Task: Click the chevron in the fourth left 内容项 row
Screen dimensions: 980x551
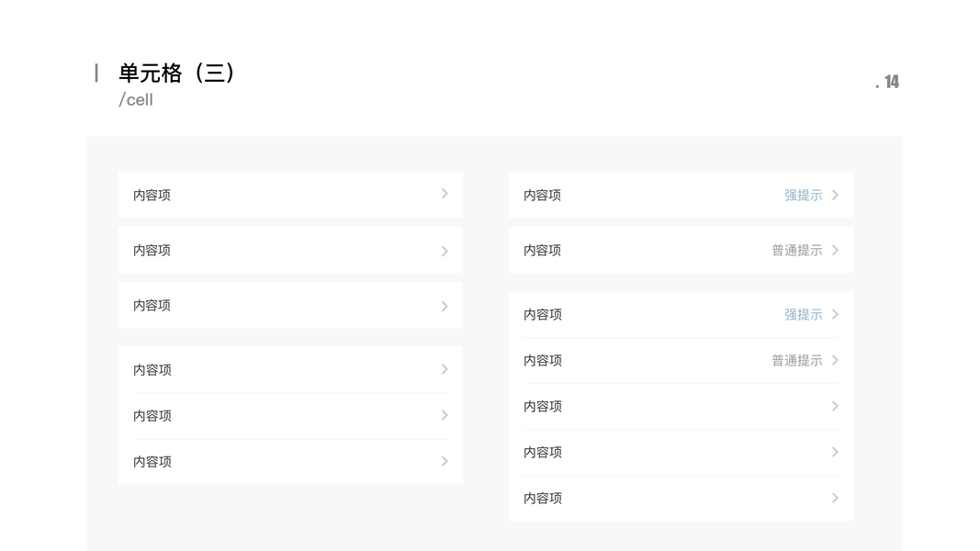Action: [x=445, y=369]
